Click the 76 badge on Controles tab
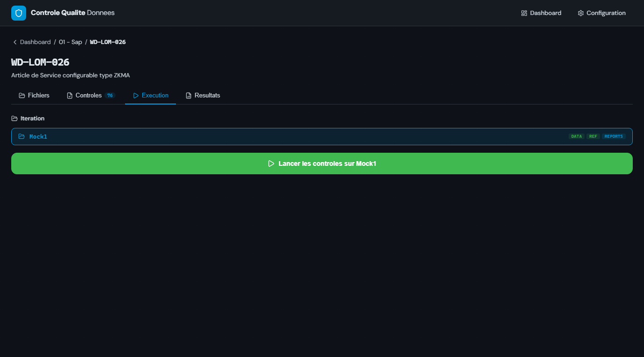This screenshot has width=644, height=357. pyautogui.click(x=110, y=96)
